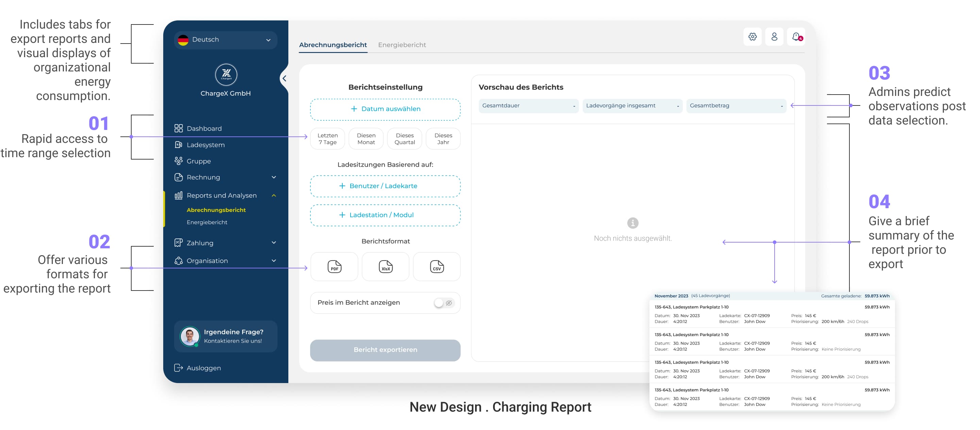Switch to the Energiebericht tab
The width and height of the screenshot is (980, 430).
point(402,45)
